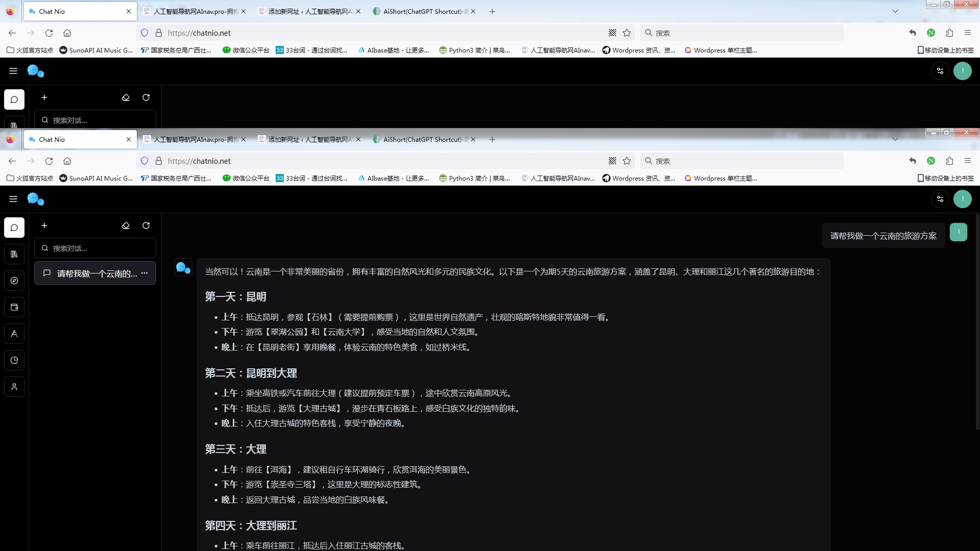This screenshot has width=980, height=551.
Task: Toggle hamburger menu in window showing Yunnan chat
Action: 13,199
